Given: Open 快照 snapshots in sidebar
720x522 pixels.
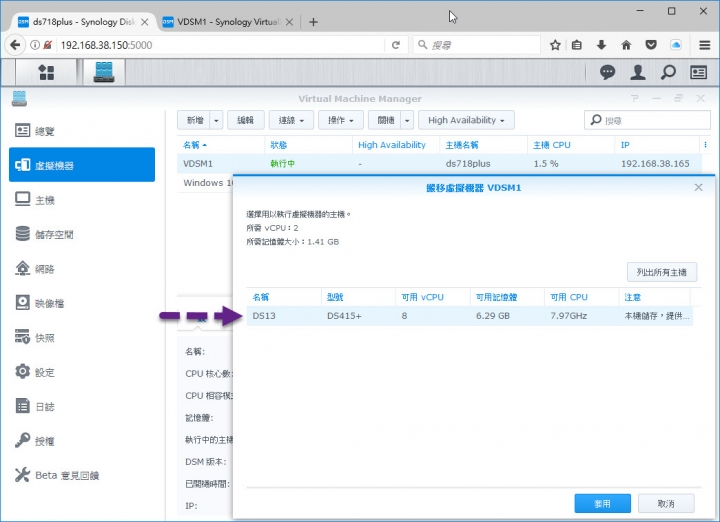Looking at the screenshot, I should pos(82,337).
